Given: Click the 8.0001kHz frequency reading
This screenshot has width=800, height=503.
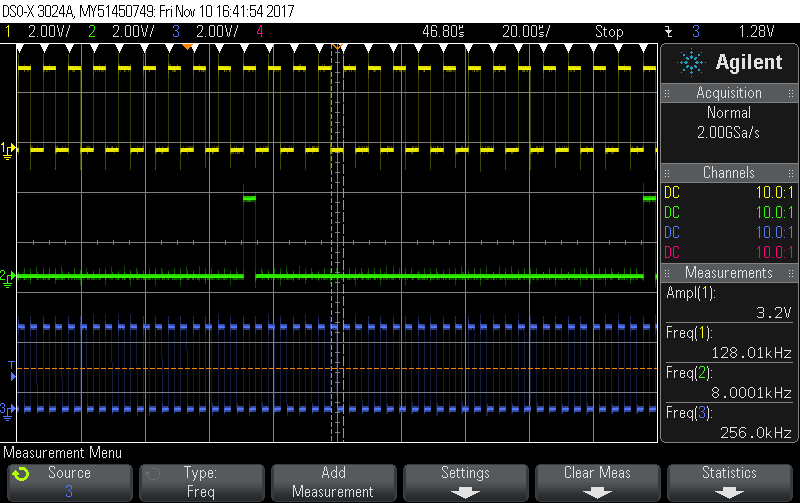Looking at the screenshot, I should tap(752, 393).
